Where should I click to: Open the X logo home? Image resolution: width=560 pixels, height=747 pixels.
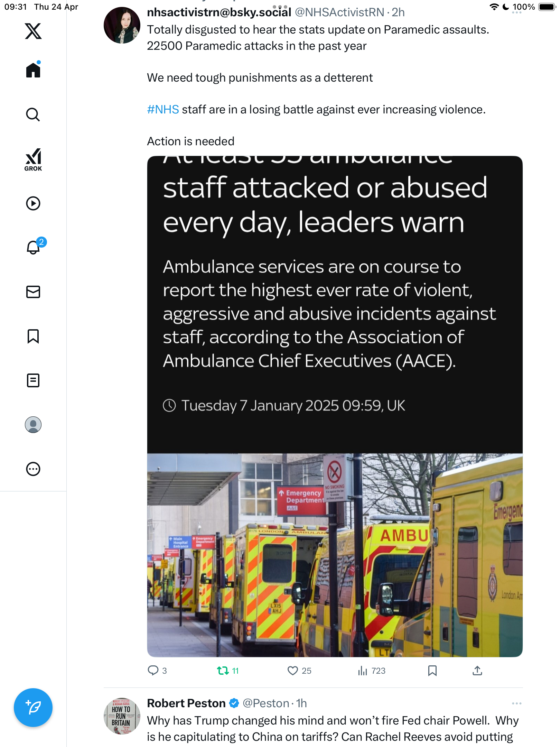pos(33,31)
